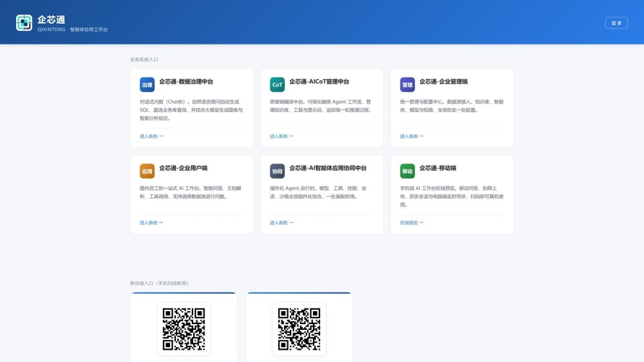Open 进入系统 link under AI智能体应用协同中台

(x=281, y=223)
